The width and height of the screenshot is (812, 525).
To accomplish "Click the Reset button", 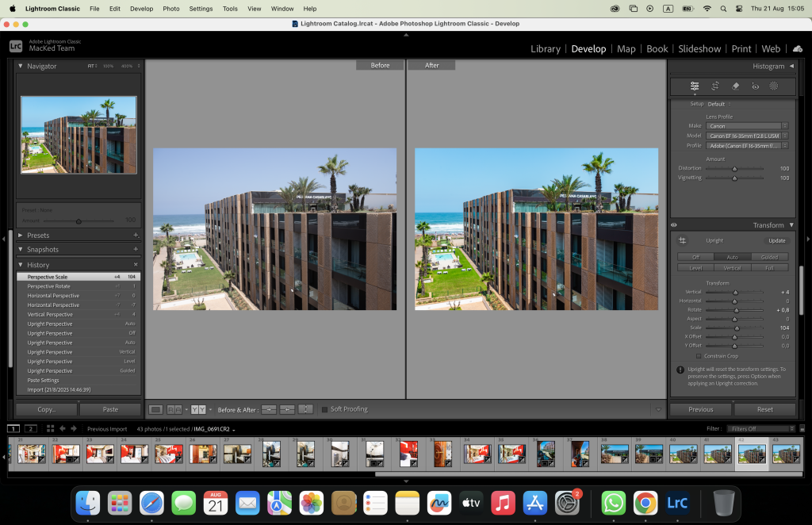I will [765, 409].
